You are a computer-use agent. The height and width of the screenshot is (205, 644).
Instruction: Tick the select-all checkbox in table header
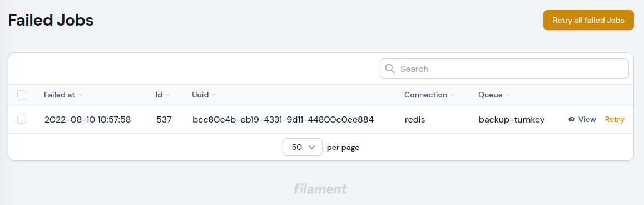[22, 95]
